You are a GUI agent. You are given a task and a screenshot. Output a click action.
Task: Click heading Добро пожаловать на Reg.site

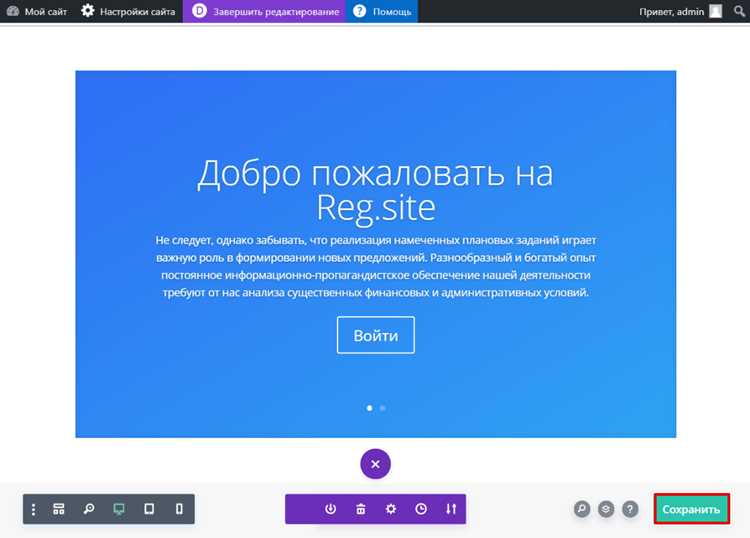coord(375,190)
